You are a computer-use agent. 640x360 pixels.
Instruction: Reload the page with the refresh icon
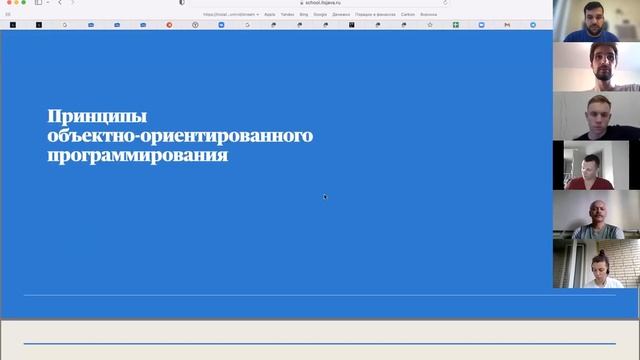click(445, 2)
